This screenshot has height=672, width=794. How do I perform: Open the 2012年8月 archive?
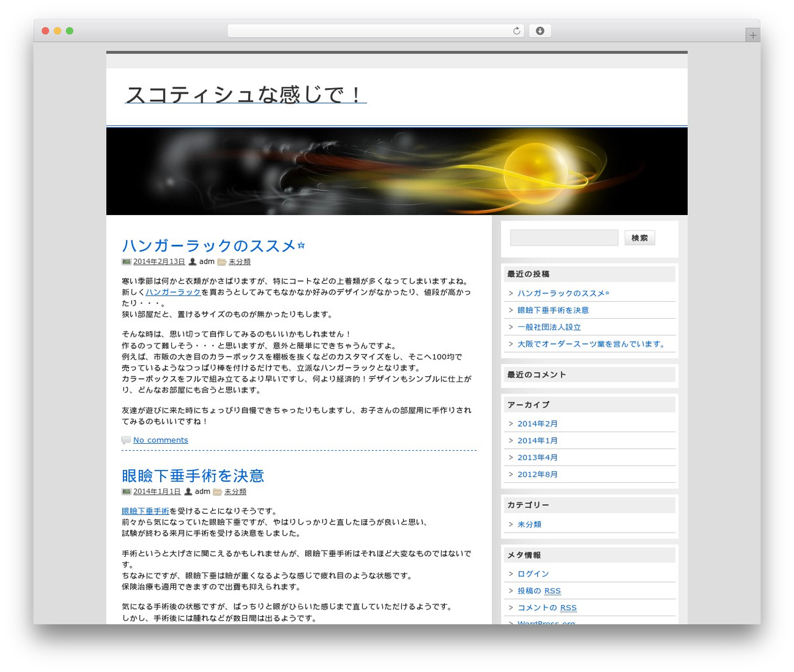tap(537, 474)
